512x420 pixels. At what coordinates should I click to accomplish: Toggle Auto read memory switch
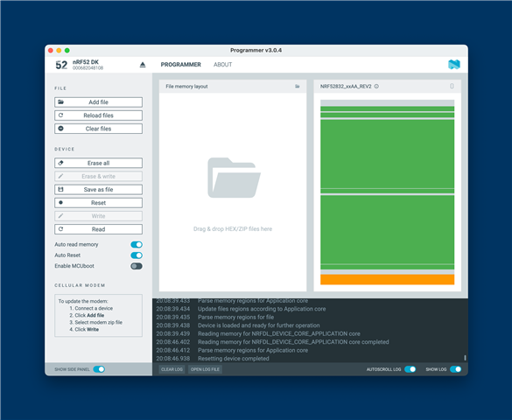pyautogui.click(x=137, y=244)
